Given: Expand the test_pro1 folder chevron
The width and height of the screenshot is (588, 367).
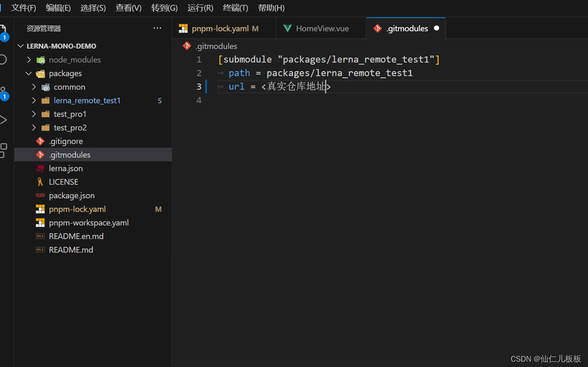Looking at the screenshot, I should point(34,114).
